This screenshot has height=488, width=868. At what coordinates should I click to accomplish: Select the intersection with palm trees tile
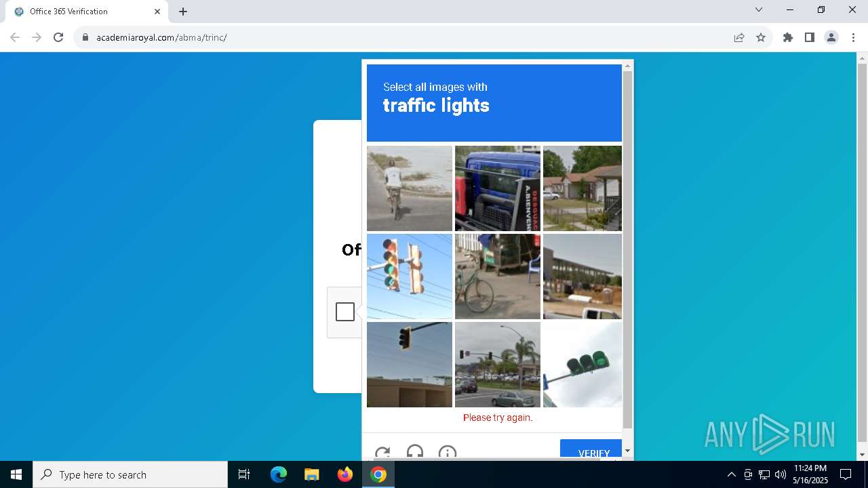(x=498, y=365)
